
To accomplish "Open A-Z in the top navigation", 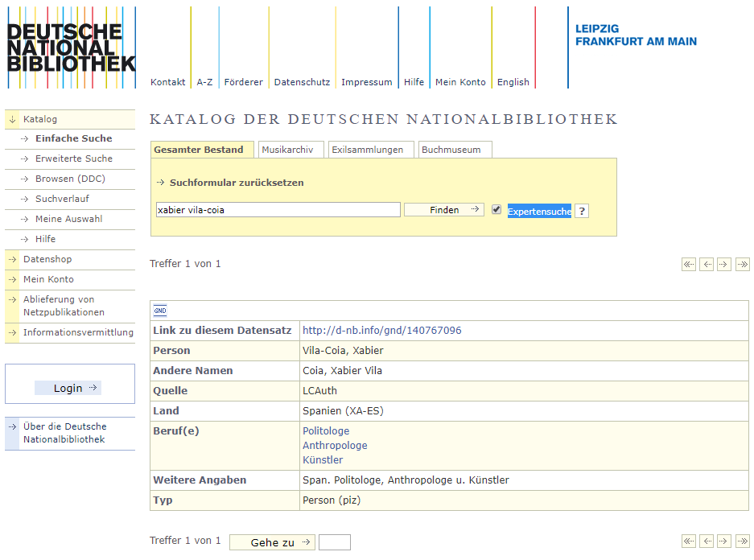I will pos(205,82).
